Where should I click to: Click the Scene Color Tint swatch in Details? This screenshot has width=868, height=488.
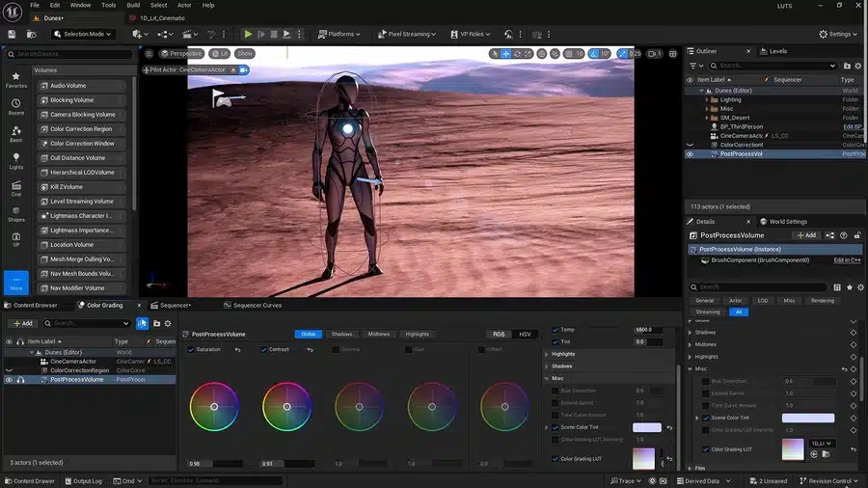click(x=807, y=418)
